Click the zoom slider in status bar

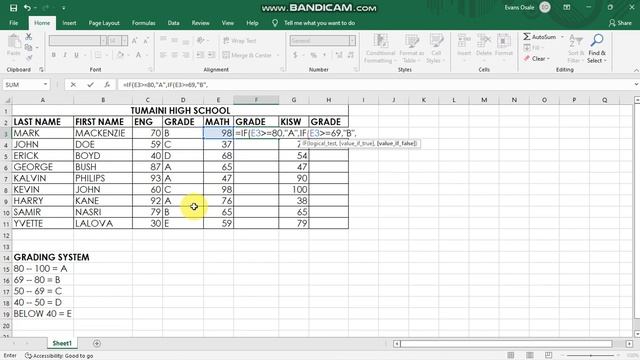(x=590, y=355)
